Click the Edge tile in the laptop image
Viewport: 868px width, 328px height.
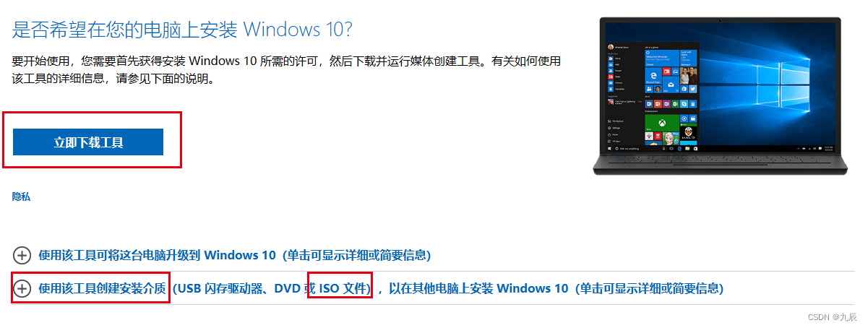tap(653, 76)
